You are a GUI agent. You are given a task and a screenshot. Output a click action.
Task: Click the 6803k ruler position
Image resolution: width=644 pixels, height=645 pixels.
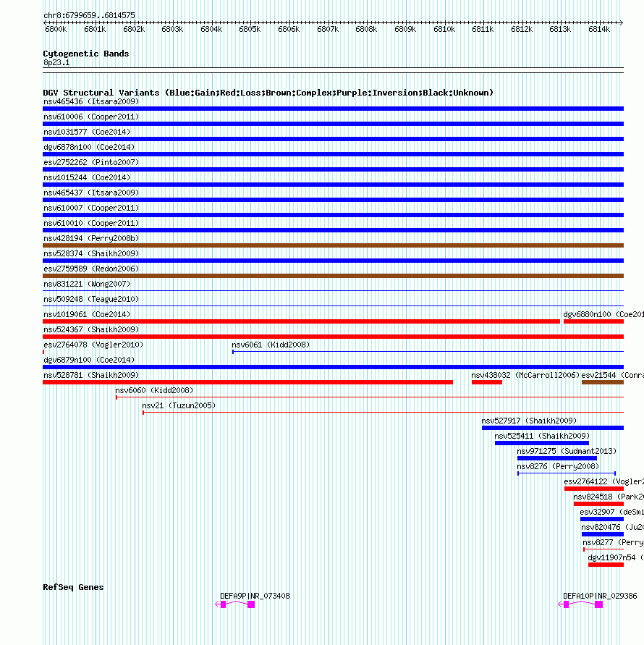coord(172,30)
